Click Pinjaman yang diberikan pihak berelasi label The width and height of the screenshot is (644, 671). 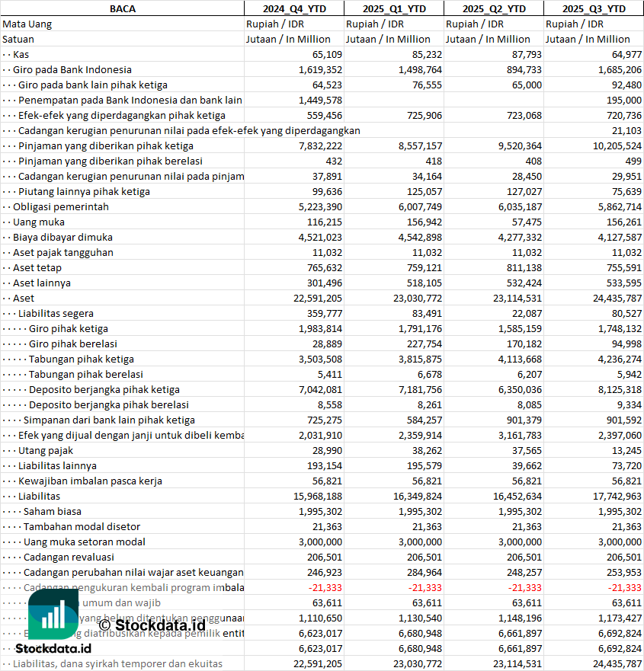tap(111, 161)
